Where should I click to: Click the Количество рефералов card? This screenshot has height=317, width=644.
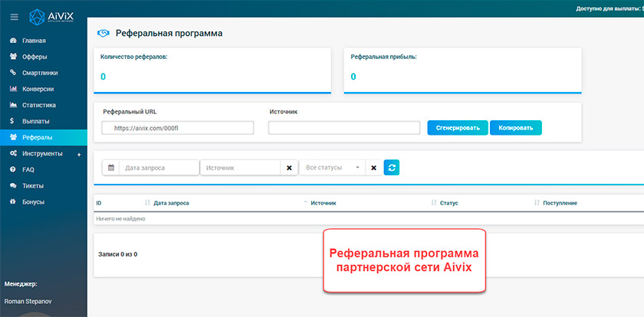coord(212,70)
